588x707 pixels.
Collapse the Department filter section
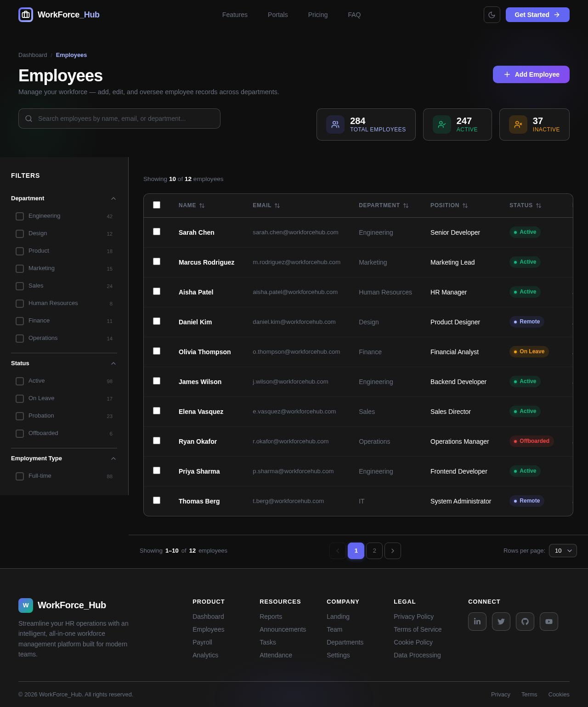pyautogui.click(x=113, y=198)
